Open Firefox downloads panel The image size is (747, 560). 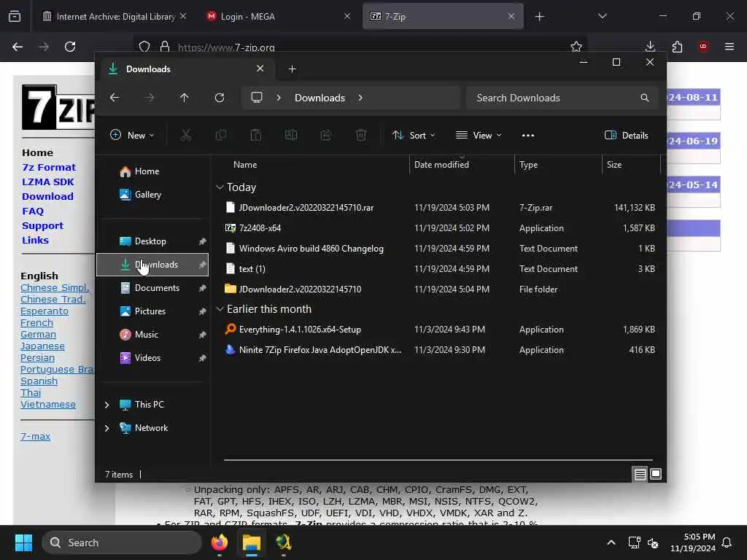[x=650, y=47]
